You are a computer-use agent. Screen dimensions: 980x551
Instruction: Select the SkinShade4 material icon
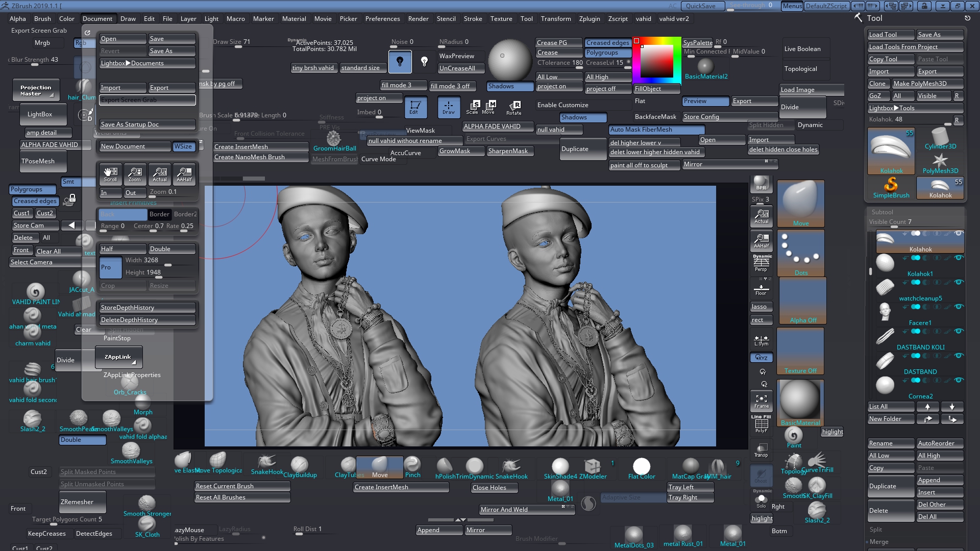[560, 467]
